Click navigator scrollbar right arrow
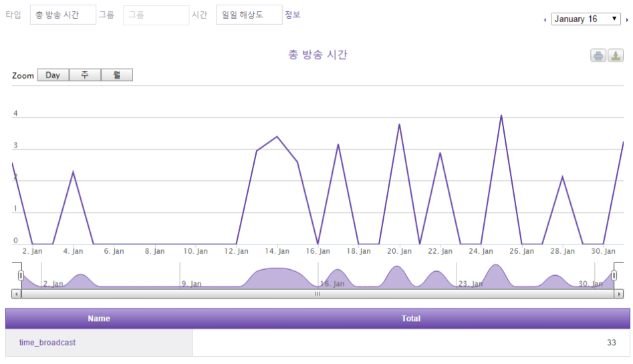Screen dimensions: 633x364 click(619, 294)
